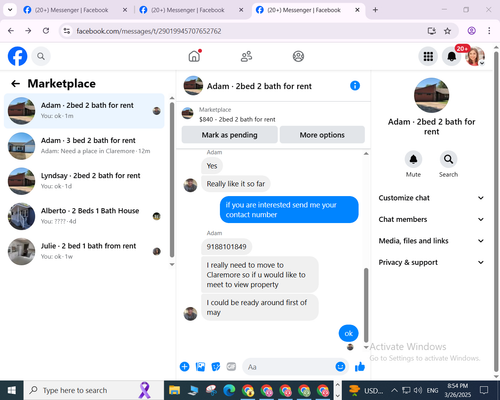This screenshot has width=500, height=400.
Task: Click the 'Really like it so far' message
Action: [x=236, y=184]
